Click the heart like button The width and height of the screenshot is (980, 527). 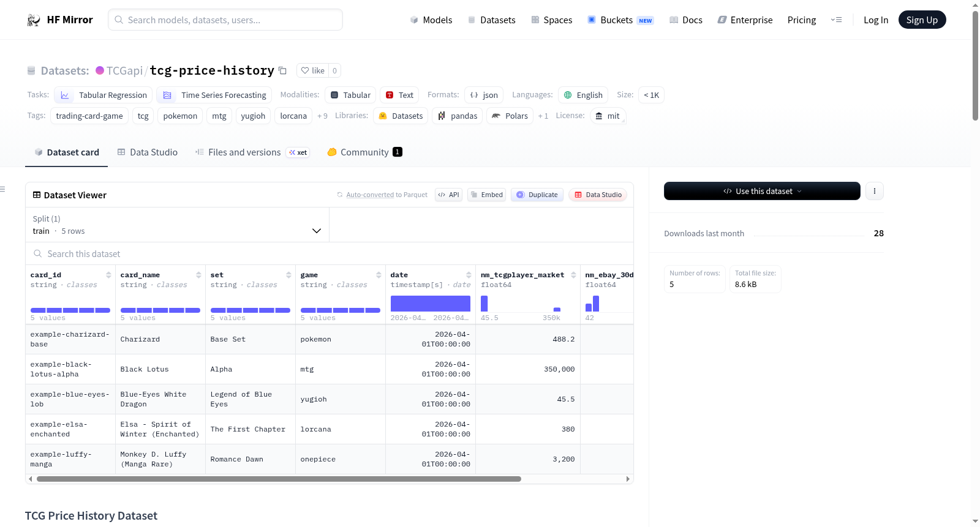pyautogui.click(x=313, y=70)
